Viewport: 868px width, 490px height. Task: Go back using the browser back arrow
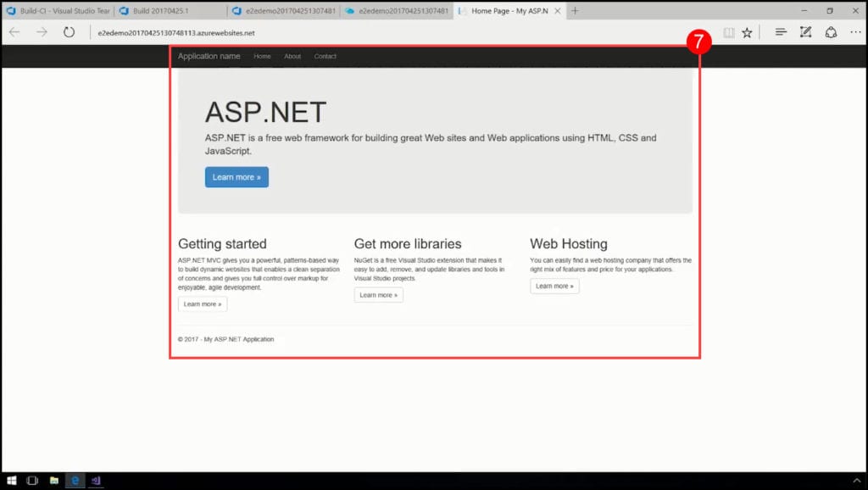[14, 32]
